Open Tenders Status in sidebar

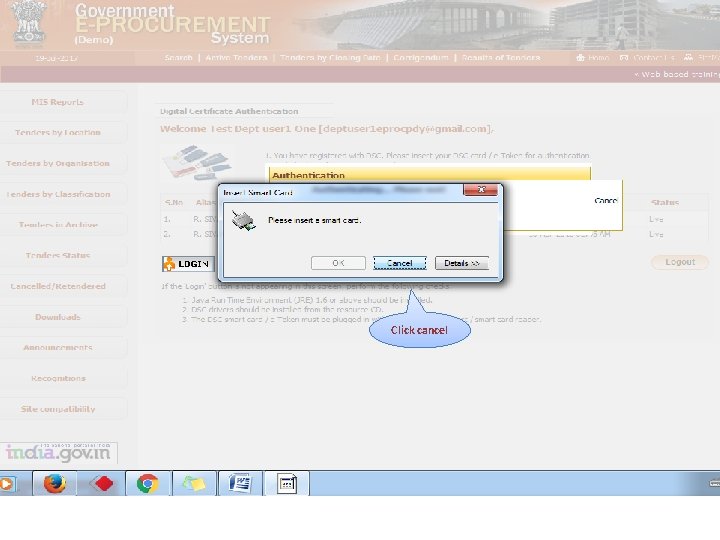[x=58, y=255]
